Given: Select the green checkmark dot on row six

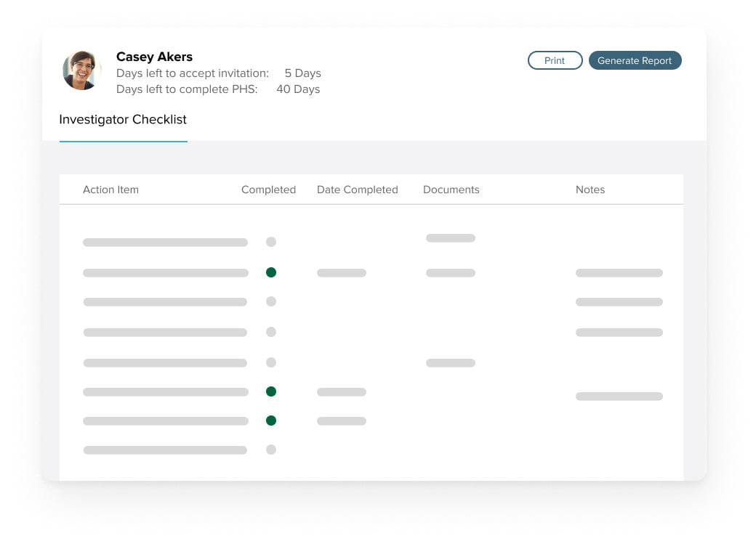Looking at the screenshot, I should pos(271,391).
